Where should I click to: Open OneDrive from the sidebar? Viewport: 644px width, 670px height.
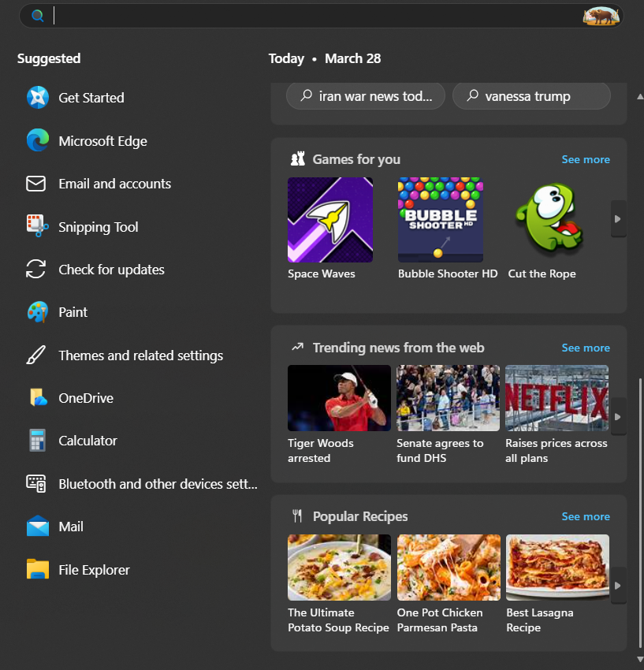pyautogui.click(x=85, y=397)
